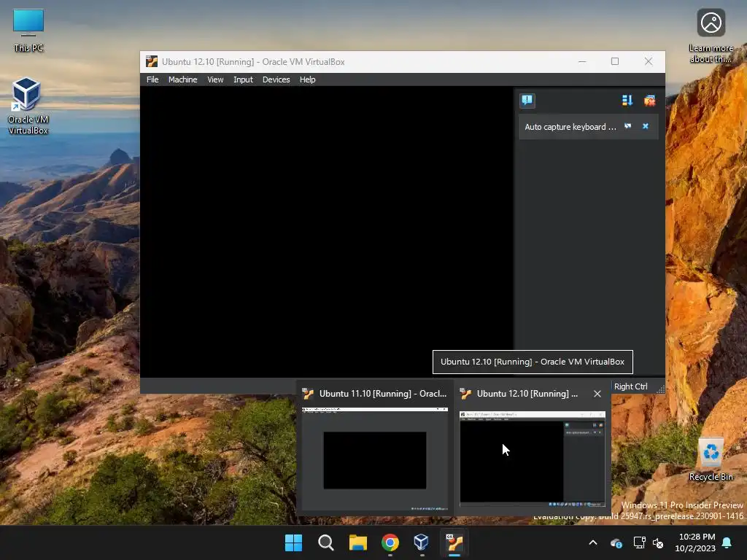The width and height of the screenshot is (747, 560).
Task: Click the Learn more about this picture icon
Action: click(x=711, y=36)
